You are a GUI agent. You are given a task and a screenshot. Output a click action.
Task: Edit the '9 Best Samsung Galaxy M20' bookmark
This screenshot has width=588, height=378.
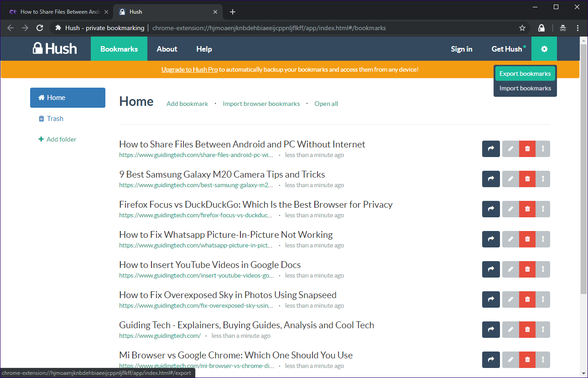pyautogui.click(x=510, y=179)
